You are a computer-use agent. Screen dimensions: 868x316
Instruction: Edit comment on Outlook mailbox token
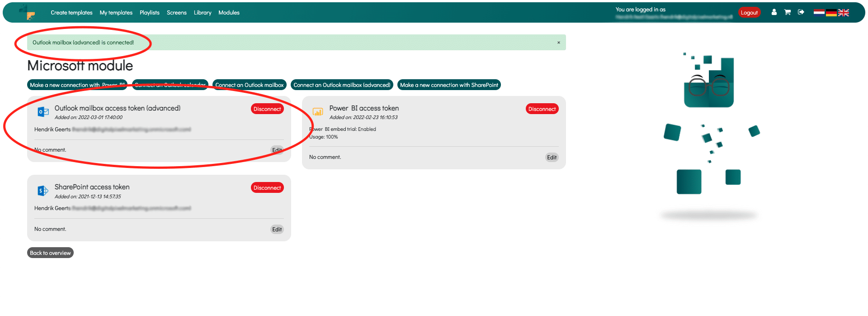pyautogui.click(x=277, y=150)
